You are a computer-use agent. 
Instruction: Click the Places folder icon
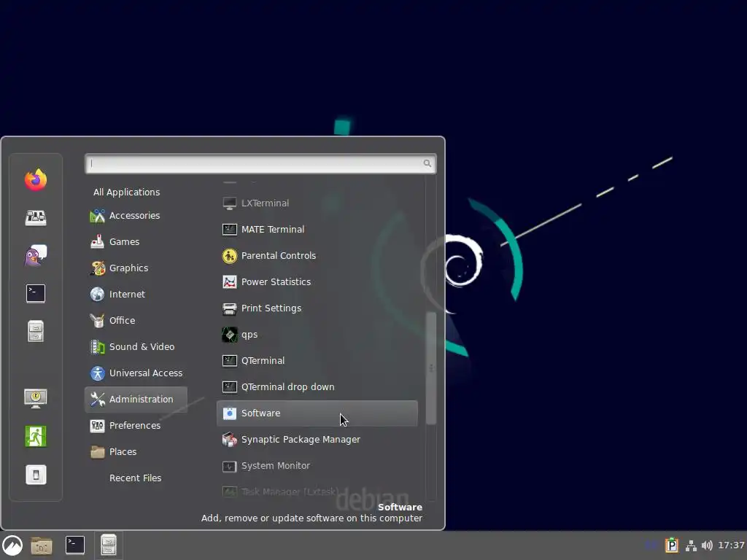[97, 451]
